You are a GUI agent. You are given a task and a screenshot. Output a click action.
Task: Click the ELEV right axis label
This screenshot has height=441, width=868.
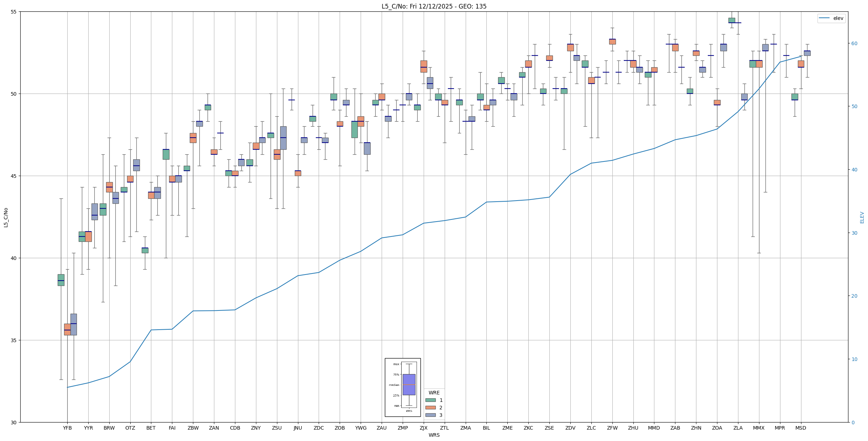point(862,217)
